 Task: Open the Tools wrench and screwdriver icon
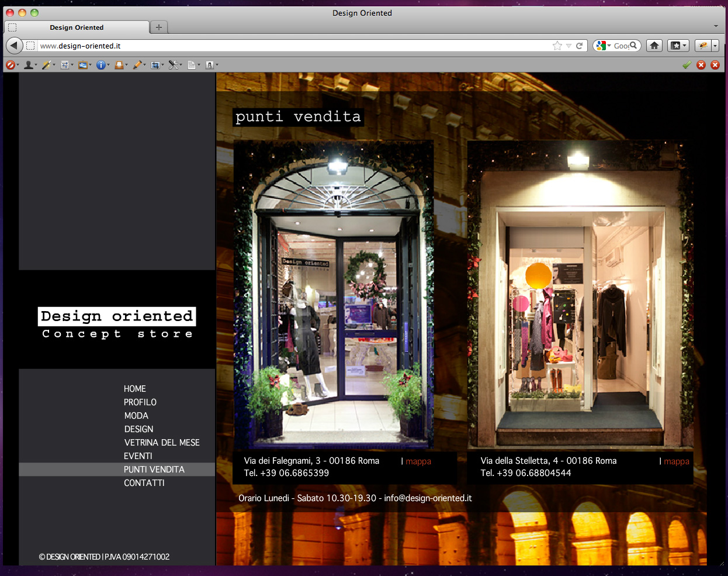[x=173, y=65]
